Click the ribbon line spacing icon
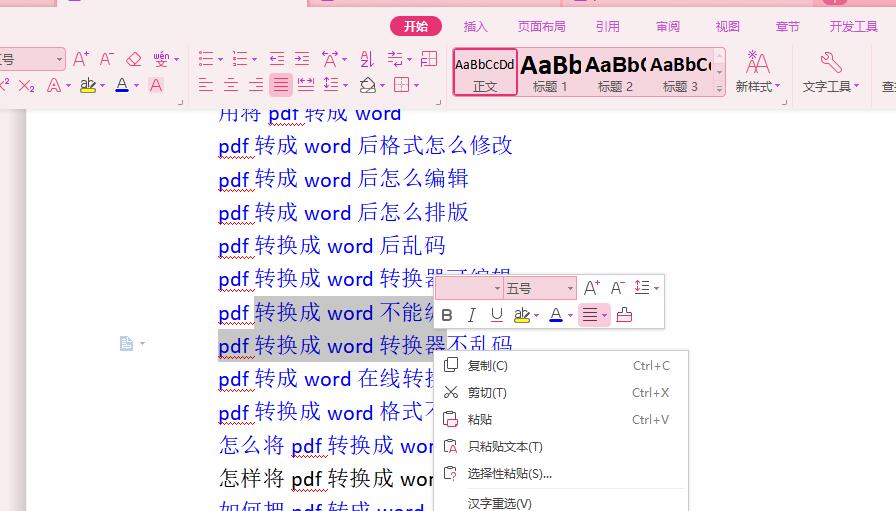Screen dimensions: 896x511 [331, 85]
